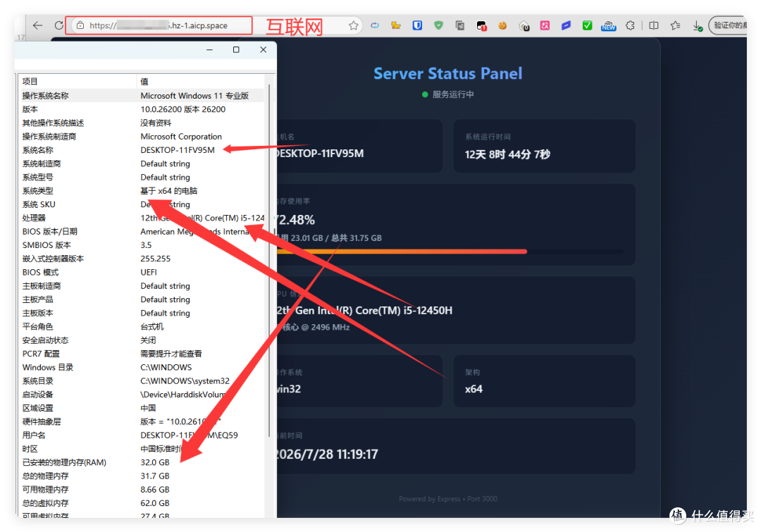Screen dimensions: 761x532
Task: Select the 安全启动状态 row
Action: click(142, 340)
